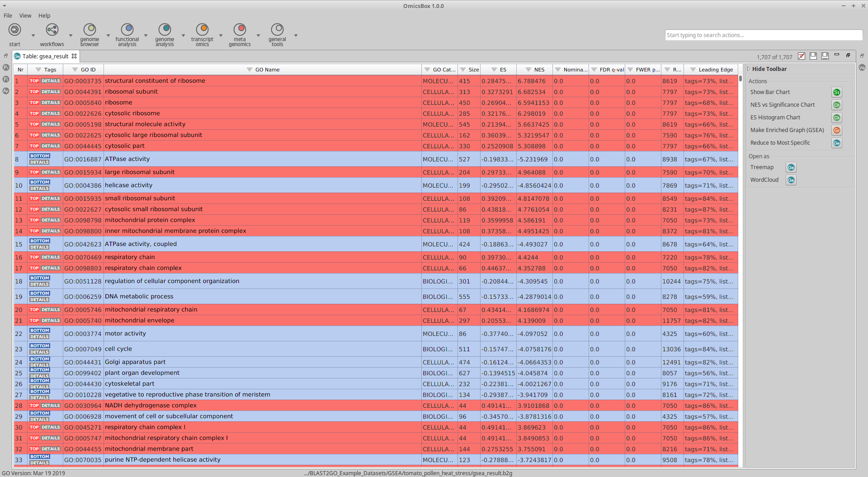Click the clear filters icon beside row count

(801, 56)
